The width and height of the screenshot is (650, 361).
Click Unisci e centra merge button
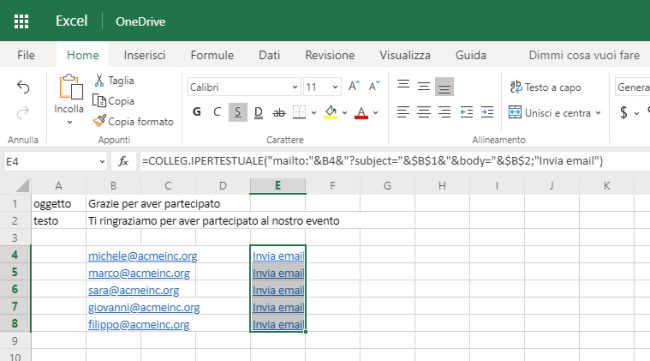tap(549, 113)
